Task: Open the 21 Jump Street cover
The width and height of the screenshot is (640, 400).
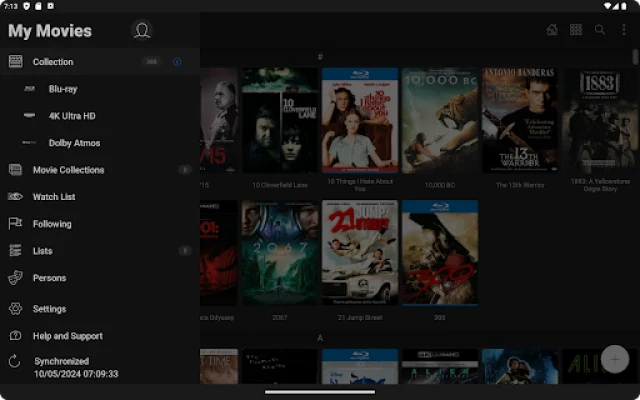Action: (360, 253)
